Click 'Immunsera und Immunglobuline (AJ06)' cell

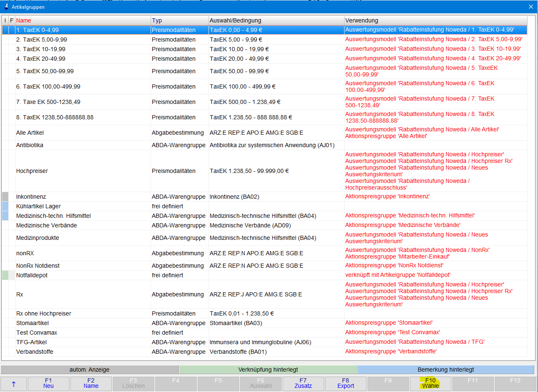tap(276, 342)
